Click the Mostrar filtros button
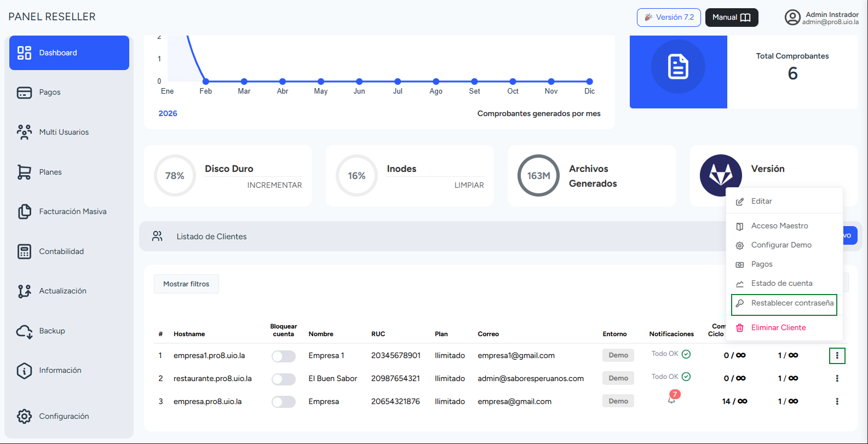The image size is (868, 444). [x=186, y=284]
